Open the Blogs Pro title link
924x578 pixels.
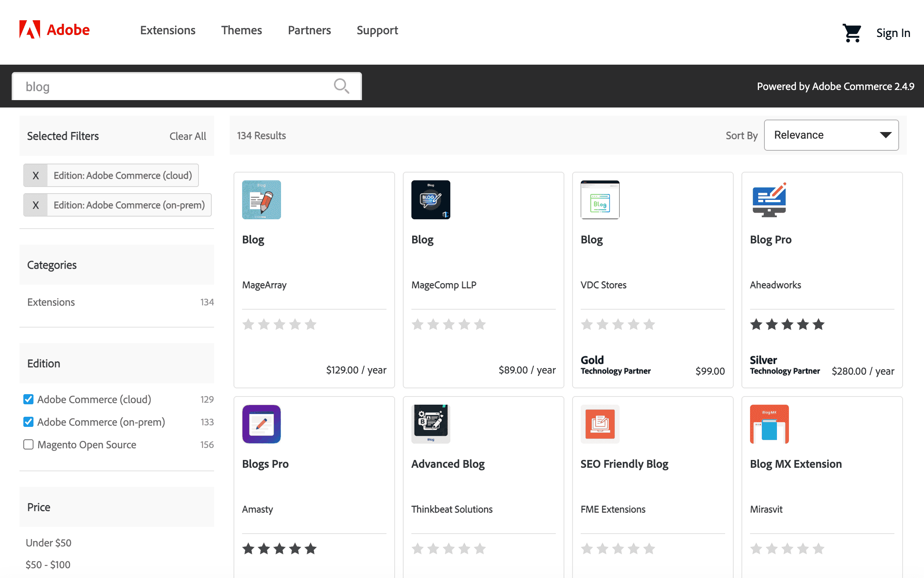click(x=265, y=464)
